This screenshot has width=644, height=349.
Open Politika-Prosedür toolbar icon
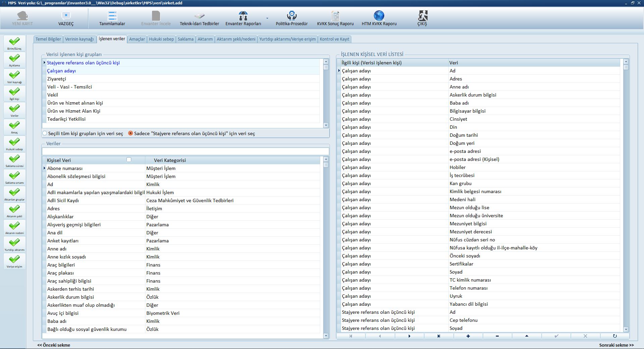point(292,15)
